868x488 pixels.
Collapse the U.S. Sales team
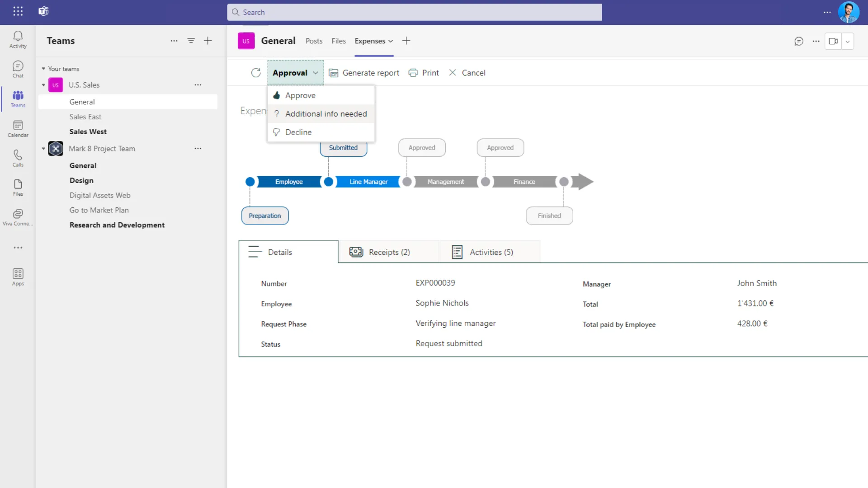click(43, 84)
